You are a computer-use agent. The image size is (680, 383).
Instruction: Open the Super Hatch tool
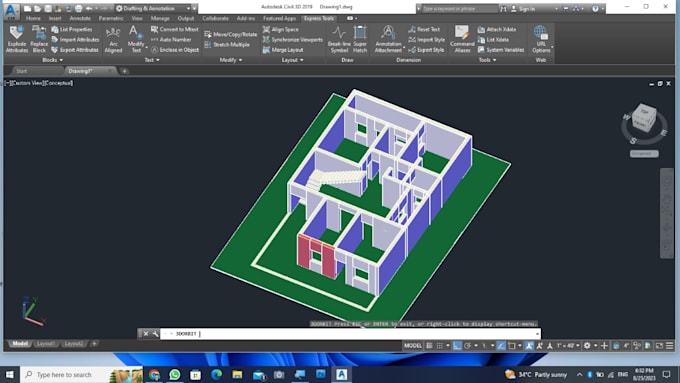[360, 39]
